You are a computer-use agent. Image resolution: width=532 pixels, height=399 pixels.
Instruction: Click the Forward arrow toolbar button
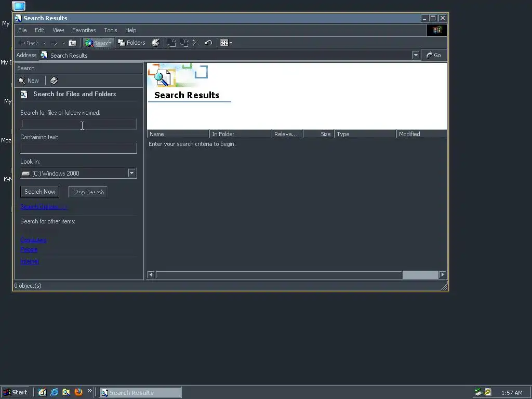[54, 43]
